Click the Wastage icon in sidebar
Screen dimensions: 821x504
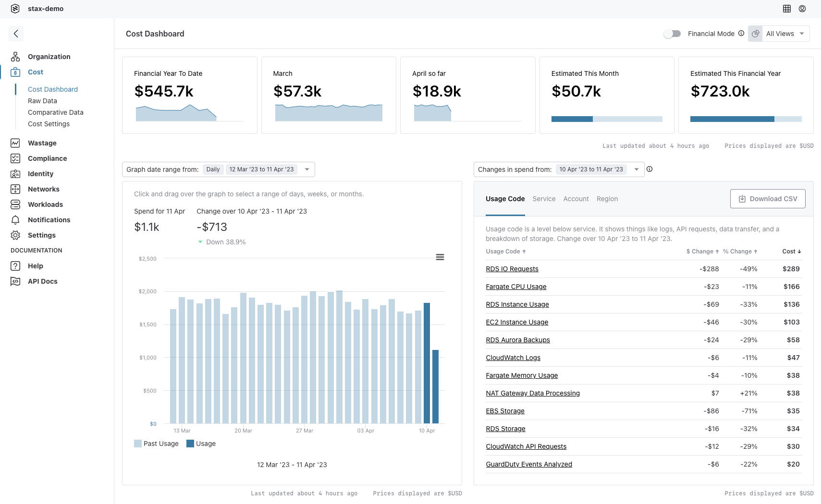click(x=15, y=143)
